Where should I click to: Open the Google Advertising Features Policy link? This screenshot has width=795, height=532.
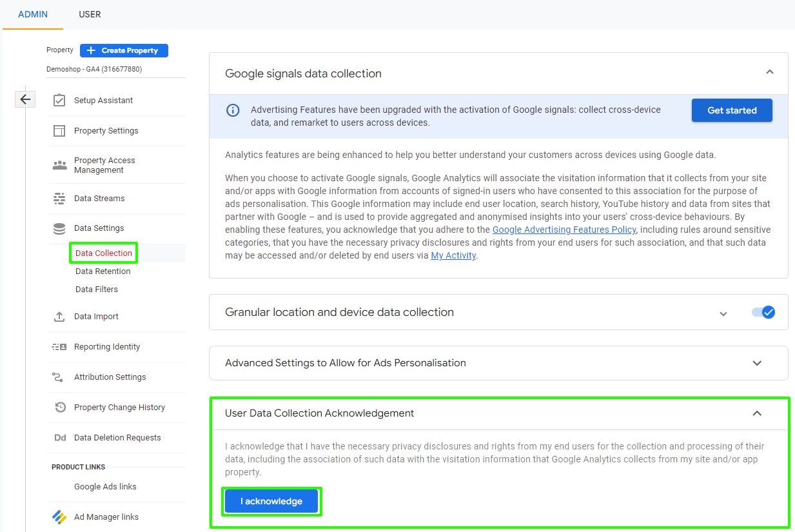pyautogui.click(x=564, y=230)
